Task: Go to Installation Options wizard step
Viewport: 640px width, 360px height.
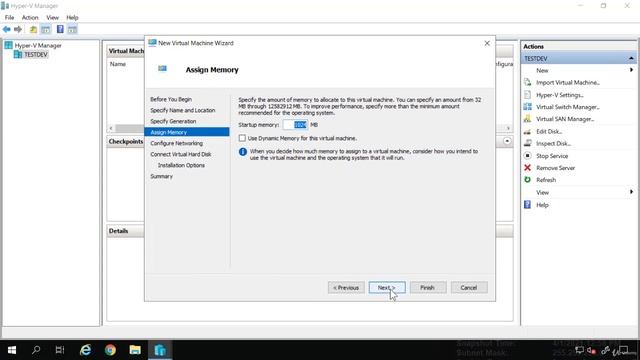Action: click(x=181, y=165)
